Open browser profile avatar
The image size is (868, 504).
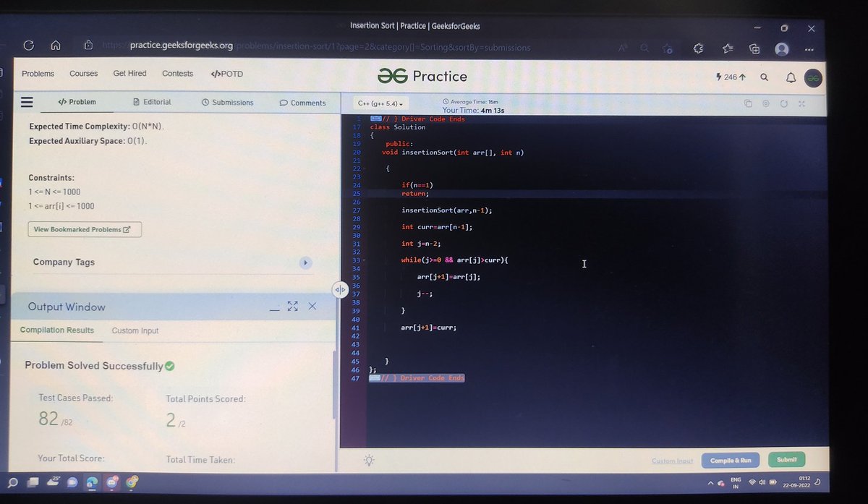tap(781, 49)
